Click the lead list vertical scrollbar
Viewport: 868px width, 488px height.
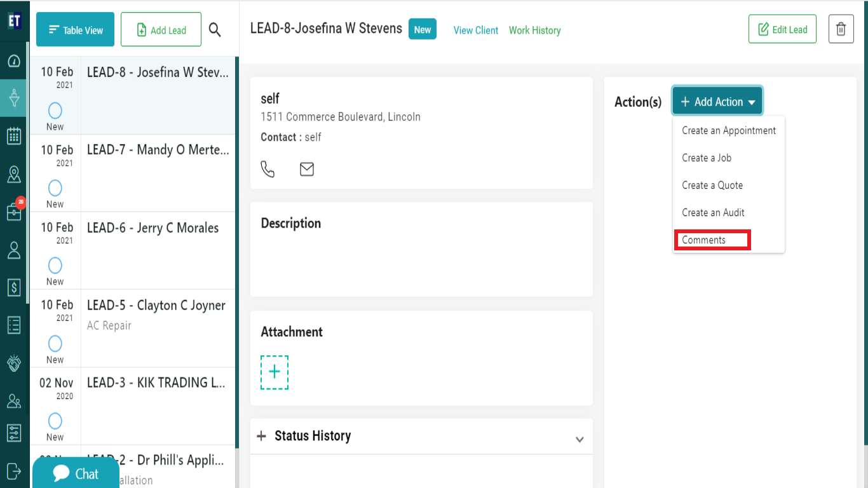237,251
